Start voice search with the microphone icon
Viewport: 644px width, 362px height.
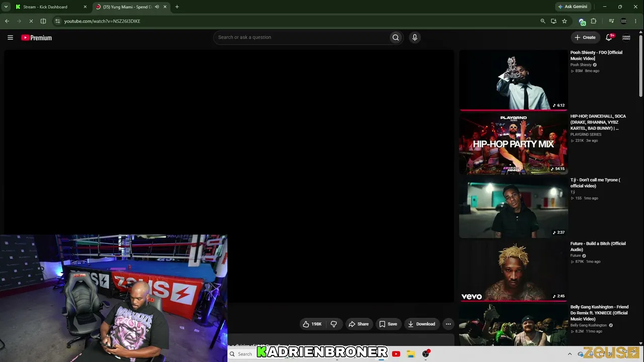click(x=415, y=37)
